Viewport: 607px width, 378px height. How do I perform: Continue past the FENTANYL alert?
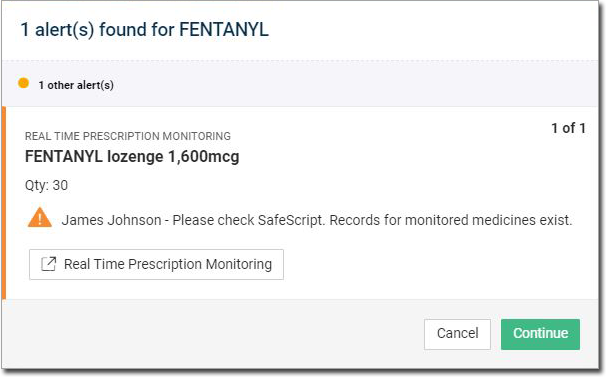click(x=540, y=334)
